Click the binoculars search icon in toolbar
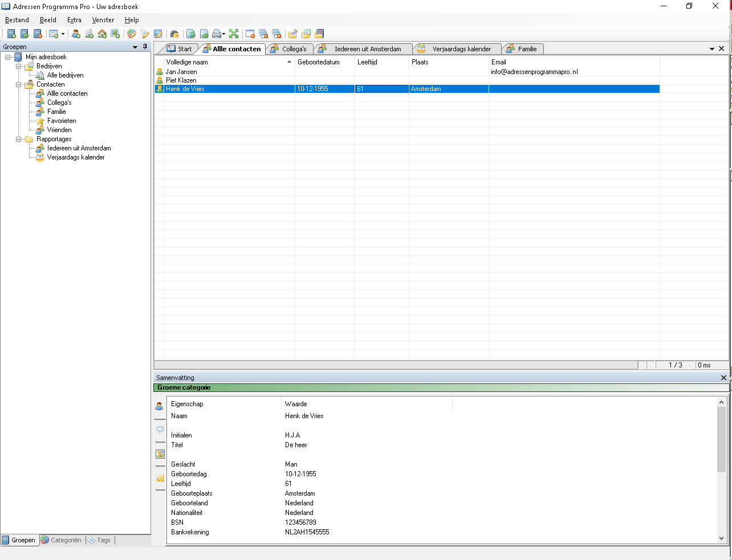 click(174, 34)
